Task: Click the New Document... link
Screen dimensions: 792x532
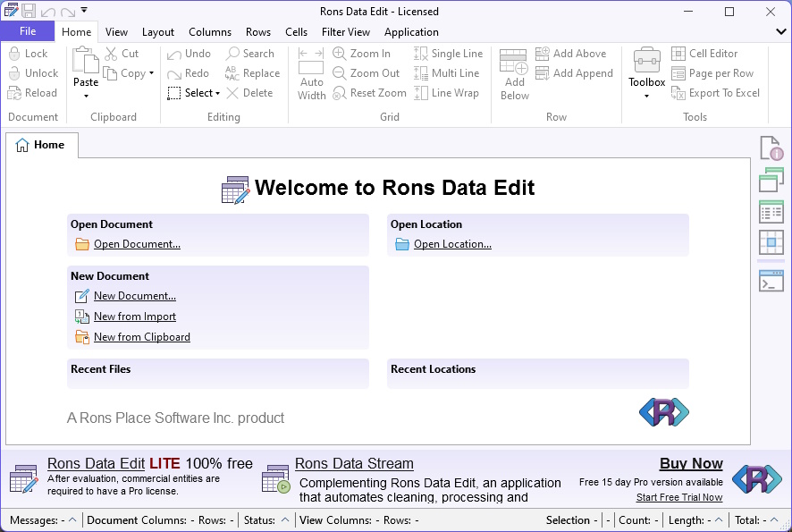Action: click(x=135, y=296)
